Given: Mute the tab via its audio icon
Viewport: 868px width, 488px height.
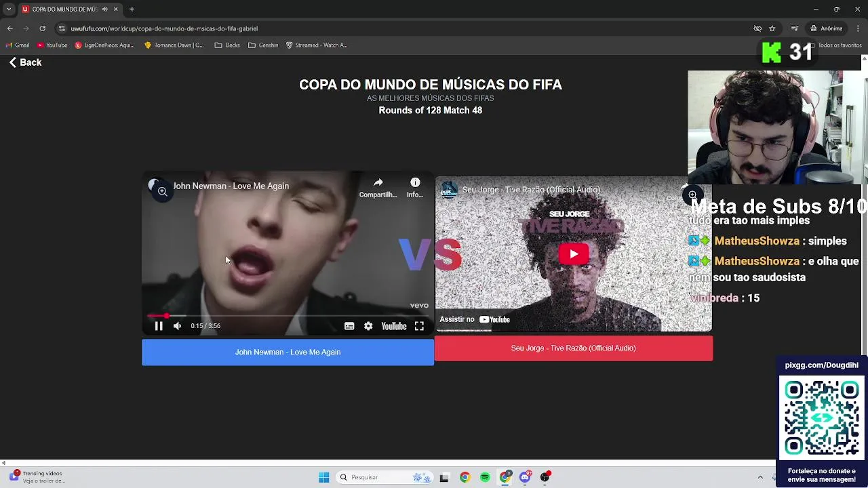Looking at the screenshot, I should coord(104,9).
